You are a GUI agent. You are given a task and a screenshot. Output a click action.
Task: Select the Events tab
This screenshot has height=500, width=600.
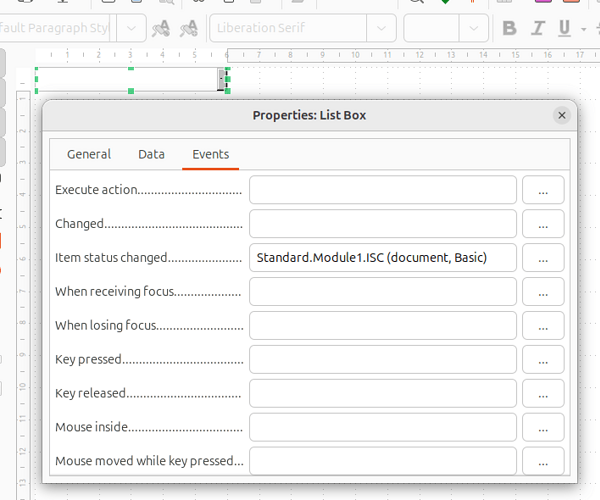[210, 154]
